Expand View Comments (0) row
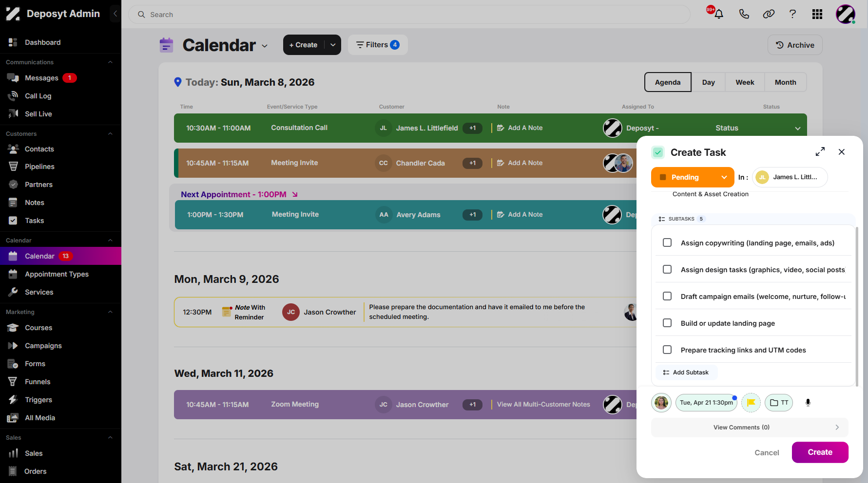868x483 pixels. pos(750,427)
